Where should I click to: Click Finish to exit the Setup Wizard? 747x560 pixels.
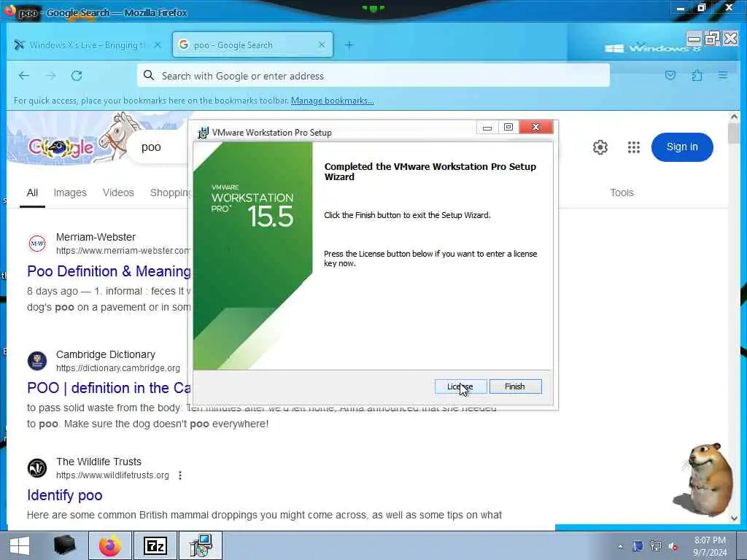tap(515, 386)
